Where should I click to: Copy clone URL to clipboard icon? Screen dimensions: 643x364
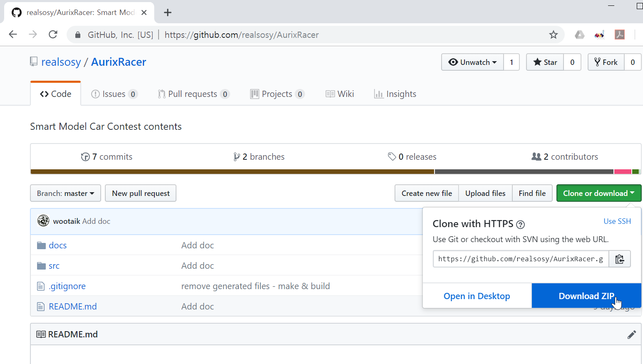click(x=620, y=259)
